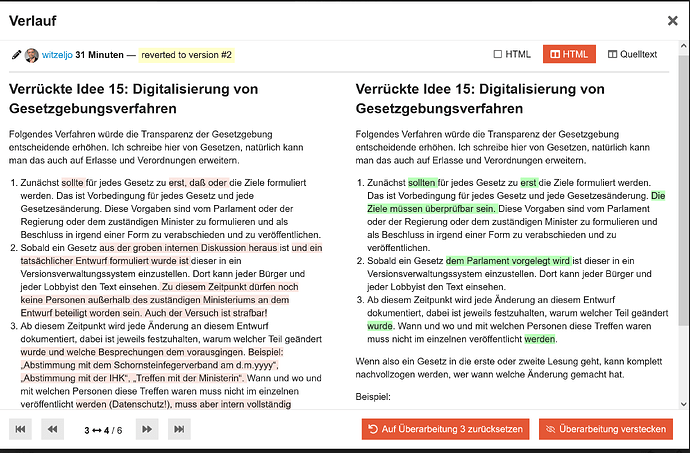Image resolution: width=690 pixels, height=453 pixels.
Task: Click scrollbar up arrow
Action: point(683,46)
